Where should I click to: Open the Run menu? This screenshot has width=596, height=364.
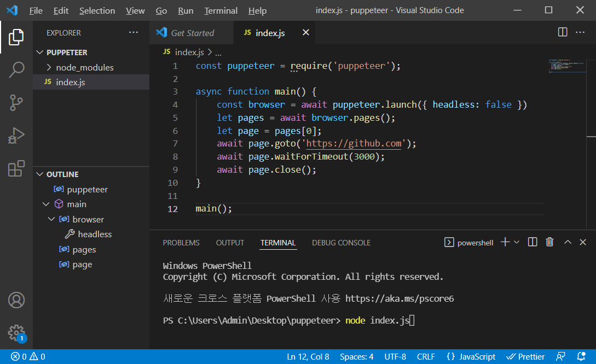coord(186,10)
